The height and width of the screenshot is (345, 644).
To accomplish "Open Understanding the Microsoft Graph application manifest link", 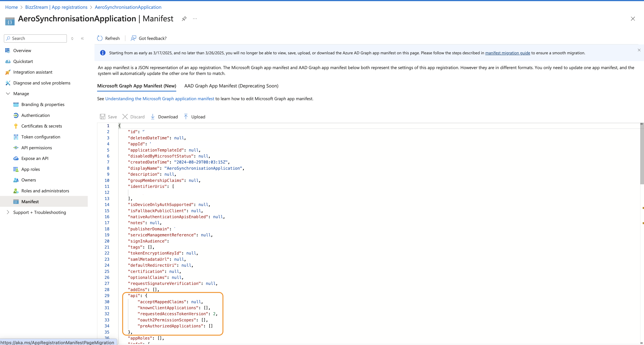I will click(x=159, y=99).
